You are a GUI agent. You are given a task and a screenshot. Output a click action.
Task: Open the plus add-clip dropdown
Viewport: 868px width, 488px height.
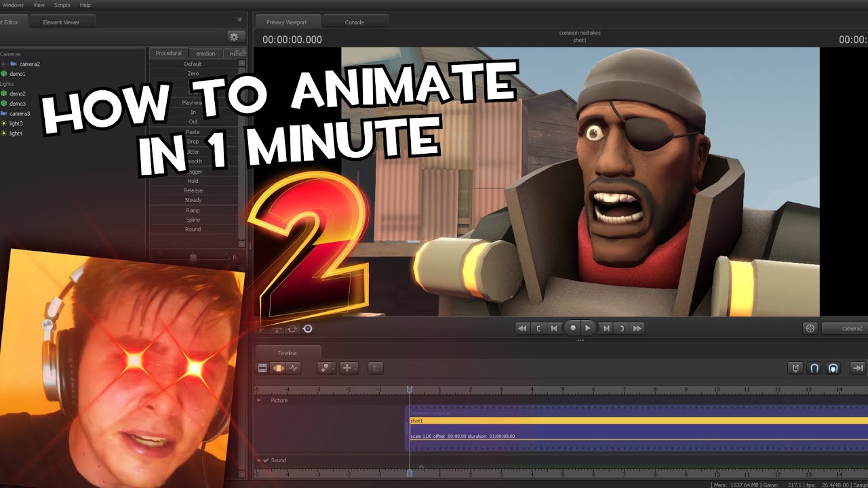point(349,368)
